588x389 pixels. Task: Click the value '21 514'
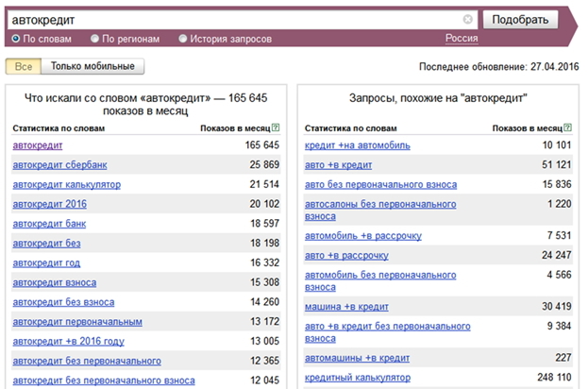point(264,184)
